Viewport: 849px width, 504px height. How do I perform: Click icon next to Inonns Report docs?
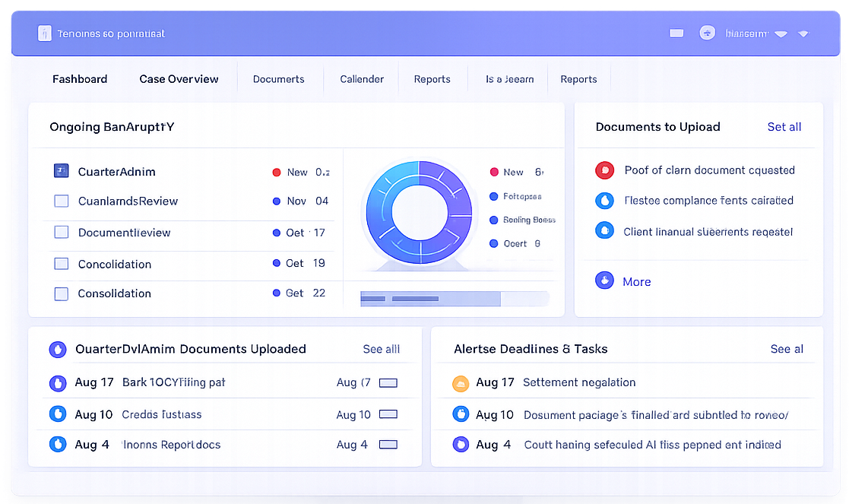tap(58, 444)
